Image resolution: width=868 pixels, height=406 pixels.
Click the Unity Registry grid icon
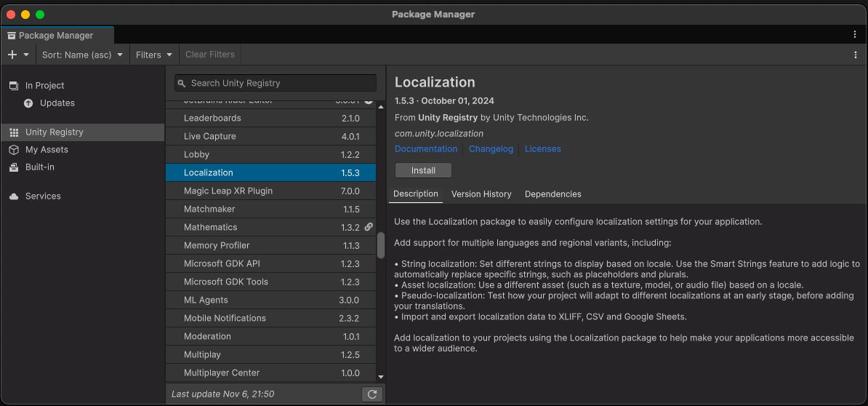[14, 132]
